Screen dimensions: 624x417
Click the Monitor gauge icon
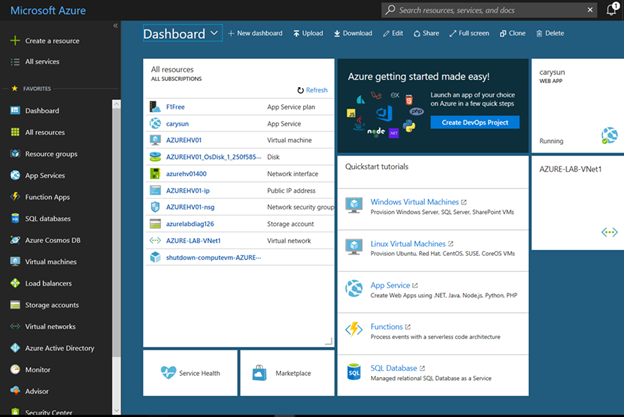pyautogui.click(x=15, y=369)
